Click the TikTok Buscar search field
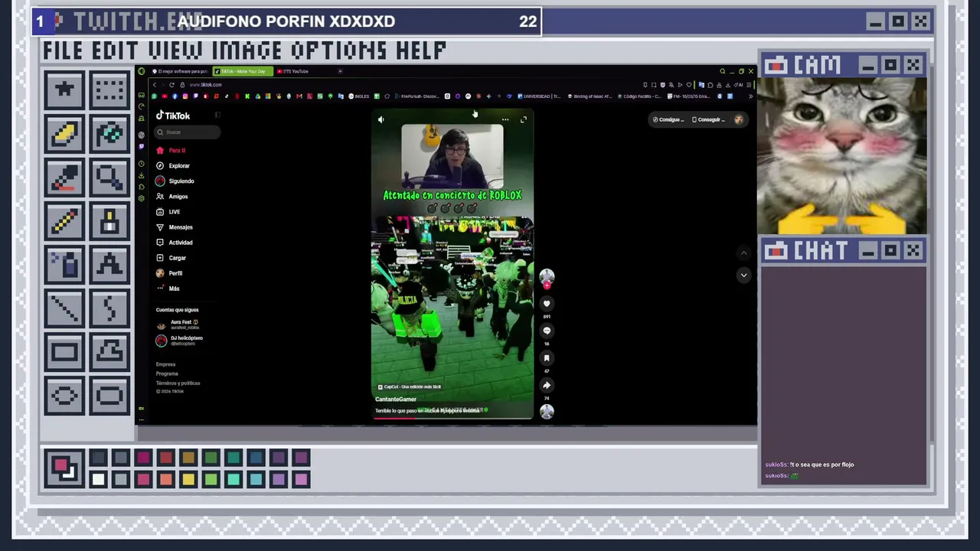This screenshot has height=551, width=980. 188,132
